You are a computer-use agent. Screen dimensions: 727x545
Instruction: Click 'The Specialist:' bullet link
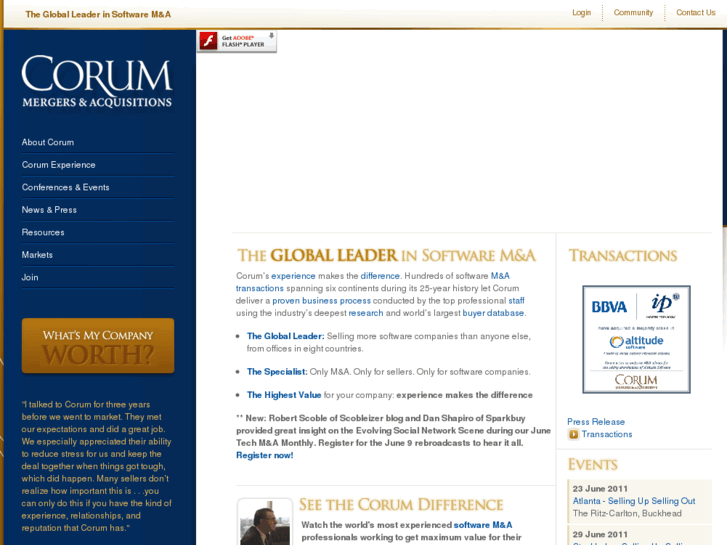coord(277,372)
